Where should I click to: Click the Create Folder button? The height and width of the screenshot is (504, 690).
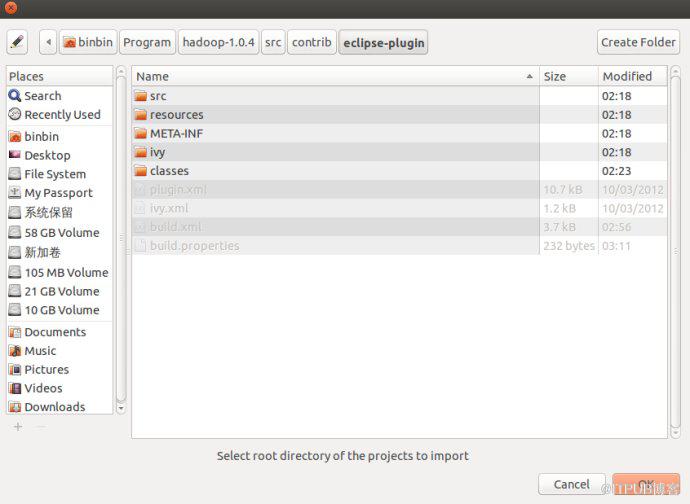coord(638,42)
